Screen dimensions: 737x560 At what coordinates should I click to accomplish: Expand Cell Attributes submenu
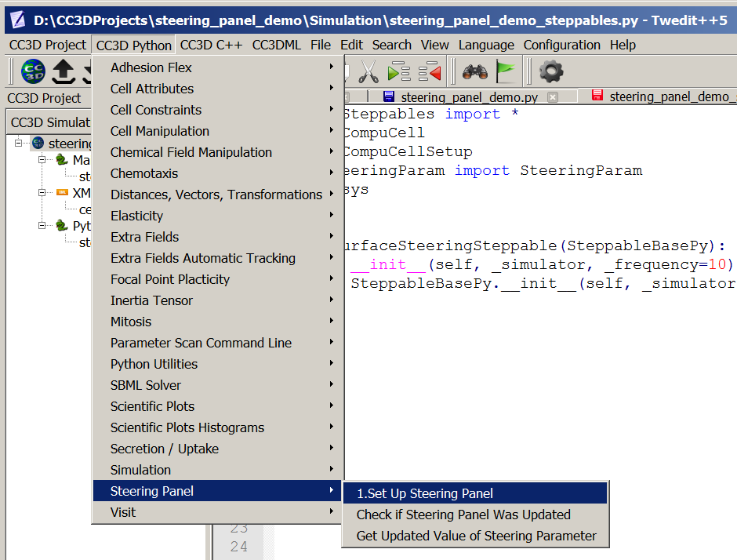tap(218, 89)
